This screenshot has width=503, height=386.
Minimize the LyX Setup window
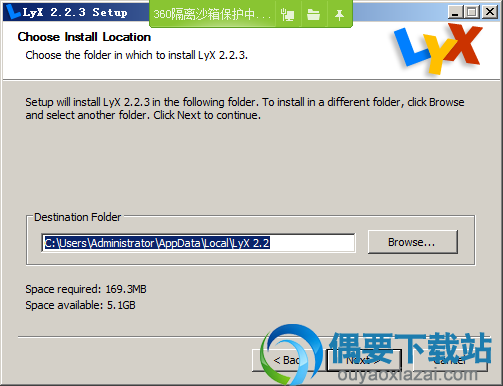pos(455,12)
